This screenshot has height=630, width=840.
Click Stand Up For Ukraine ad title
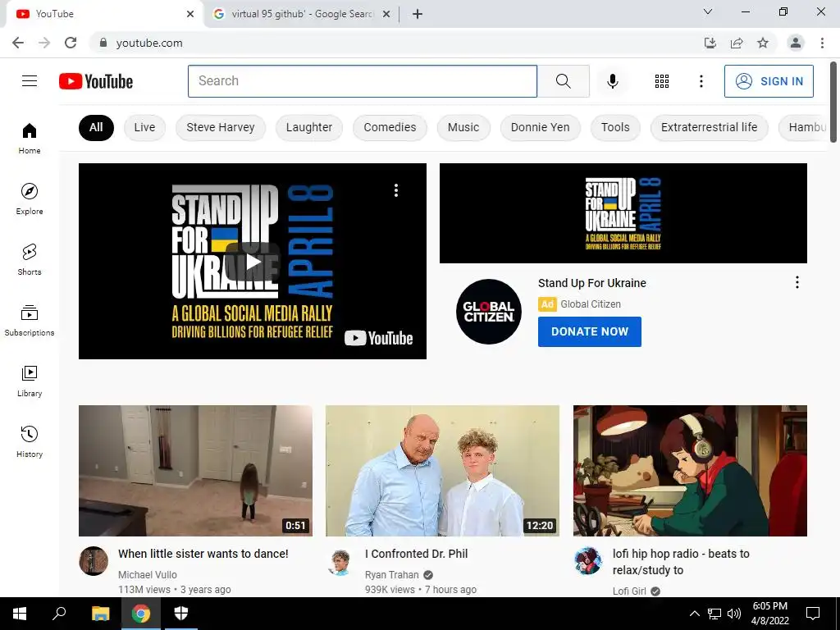tap(592, 283)
